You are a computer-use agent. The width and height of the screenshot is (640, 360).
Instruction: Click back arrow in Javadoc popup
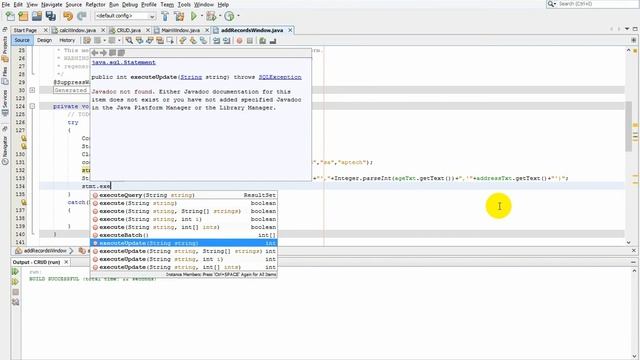(95, 53)
